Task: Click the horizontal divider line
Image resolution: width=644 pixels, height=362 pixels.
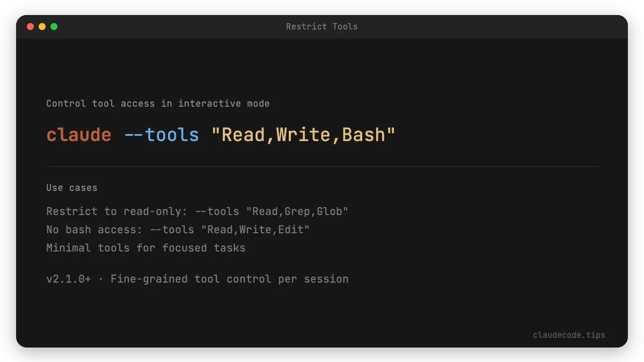Action: click(x=322, y=166)
